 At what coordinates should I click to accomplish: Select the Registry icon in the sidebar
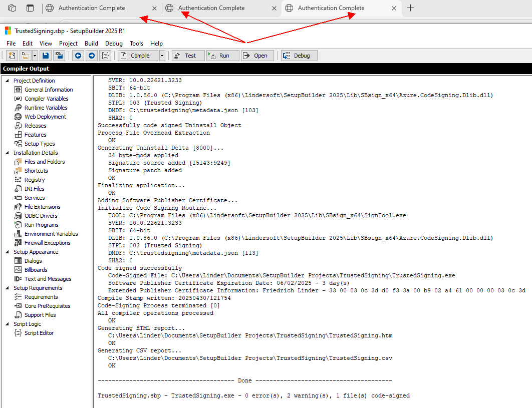pyautogui.click(x=19, y=180)
